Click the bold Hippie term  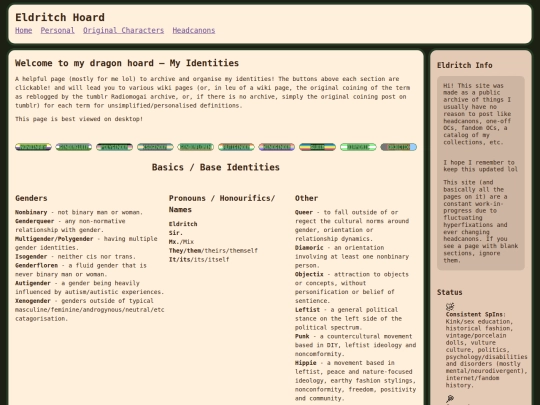[x=305, y=363]
